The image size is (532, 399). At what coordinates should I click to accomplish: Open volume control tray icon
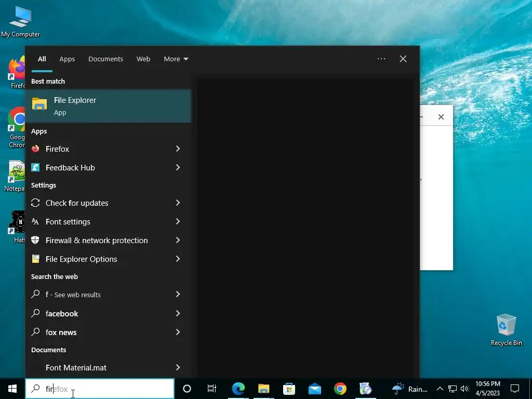(x=464, y=389)
